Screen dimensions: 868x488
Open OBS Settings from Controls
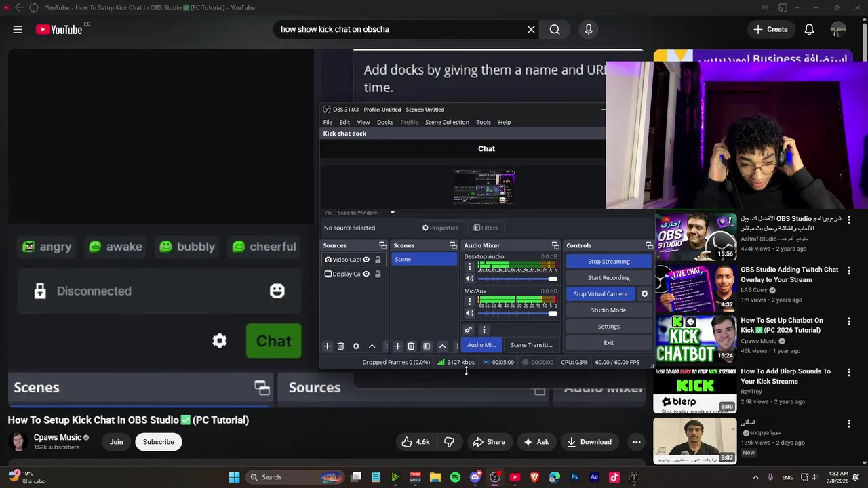tap(608, 326)
